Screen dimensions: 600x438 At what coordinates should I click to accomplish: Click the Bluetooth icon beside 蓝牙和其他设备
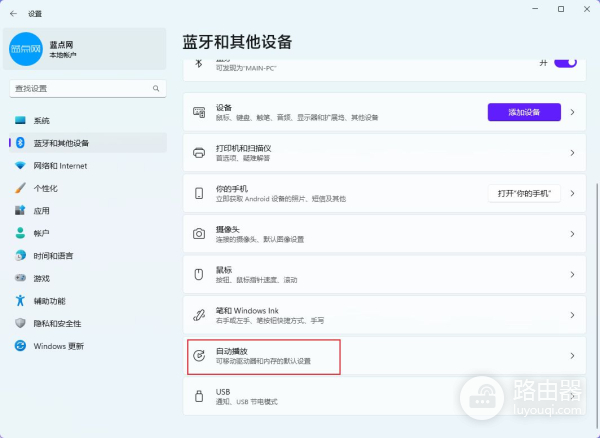pos(20,143)
